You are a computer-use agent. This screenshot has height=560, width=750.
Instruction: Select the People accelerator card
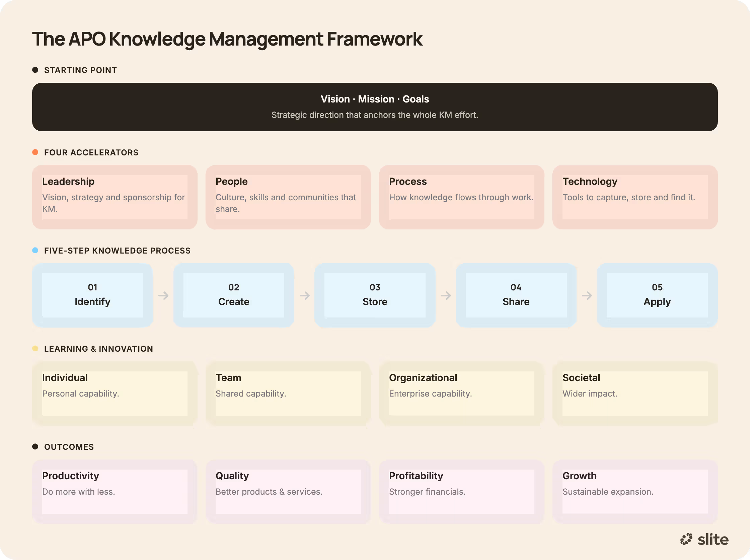(288, 197)
